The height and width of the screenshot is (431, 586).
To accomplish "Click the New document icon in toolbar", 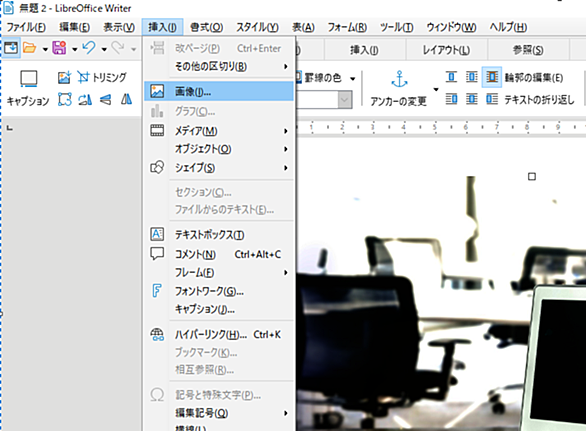I will (x=11, y=48).
